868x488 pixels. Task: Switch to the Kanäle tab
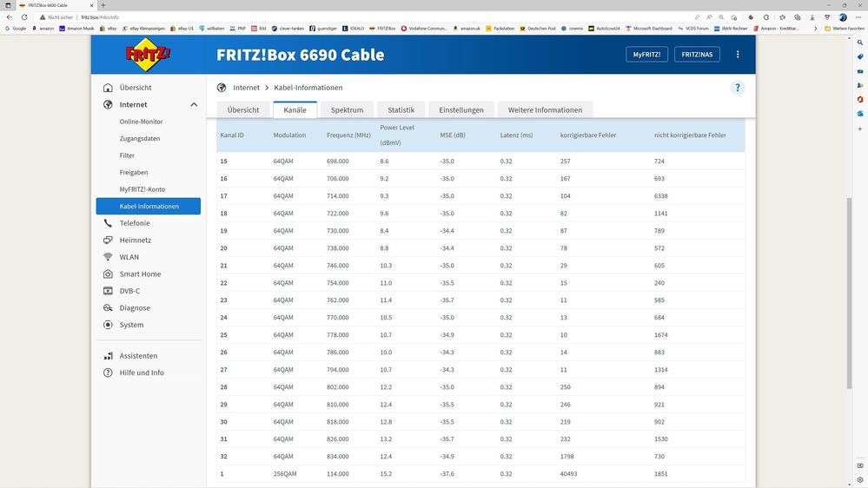pyautogui.click(x=295, y=109)
